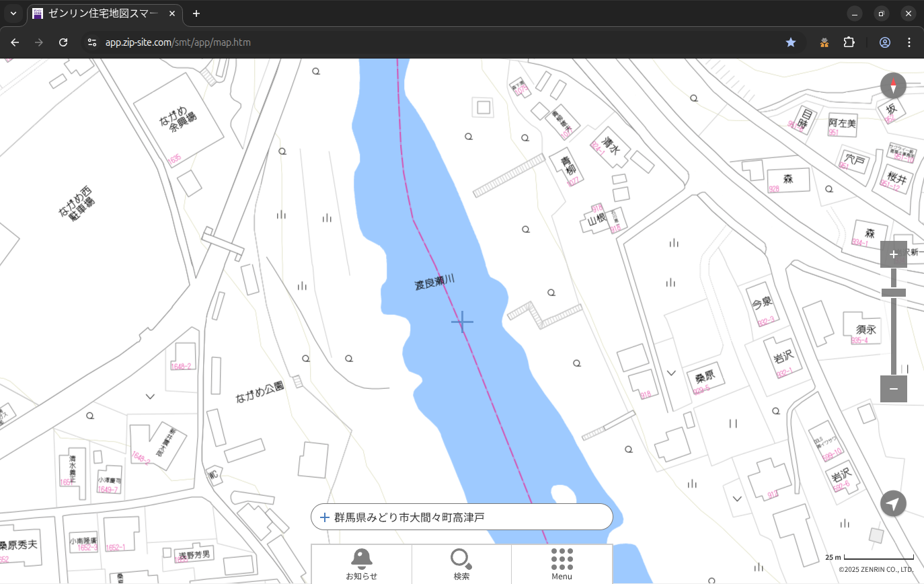
Task: Click the zoom level slider handle
Action: point(893,293)
